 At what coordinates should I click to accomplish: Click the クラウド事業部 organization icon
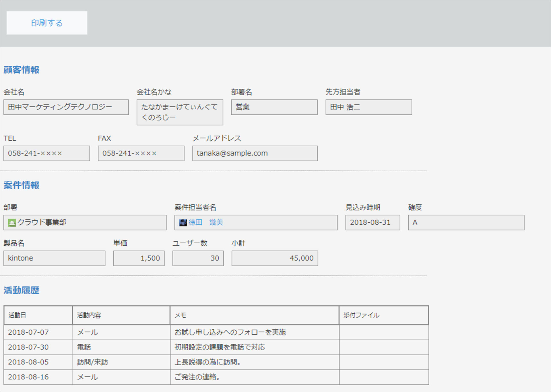12,223
